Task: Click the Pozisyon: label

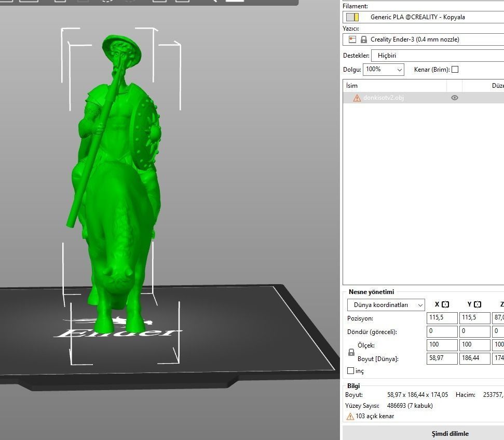Action: point(360,318)
